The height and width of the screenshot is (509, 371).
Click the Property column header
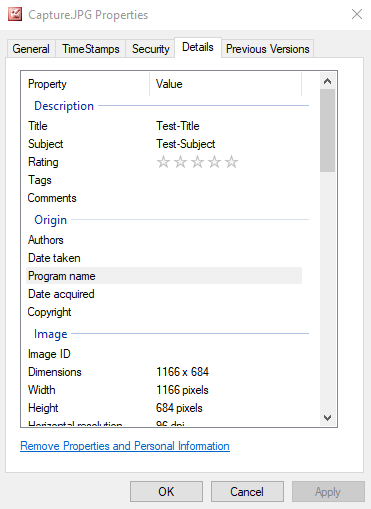tap(88, 84)
